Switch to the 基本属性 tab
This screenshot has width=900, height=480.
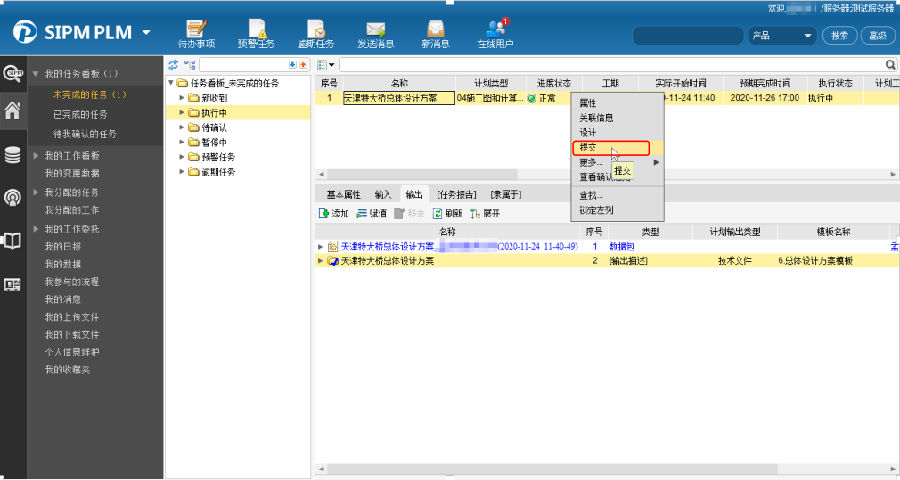[342, 194]
